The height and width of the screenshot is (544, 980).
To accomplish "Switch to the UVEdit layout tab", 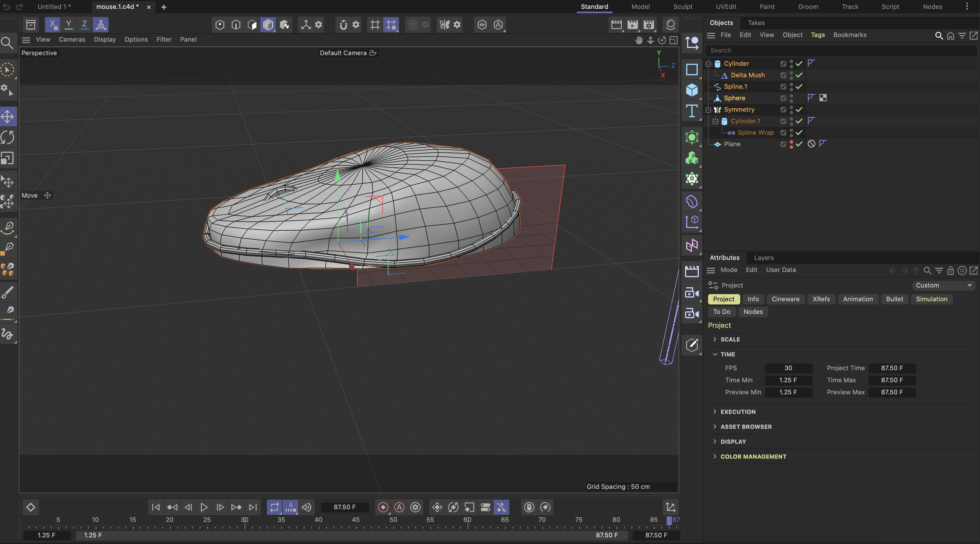I will pyautogui.click(x=726, y=7).
